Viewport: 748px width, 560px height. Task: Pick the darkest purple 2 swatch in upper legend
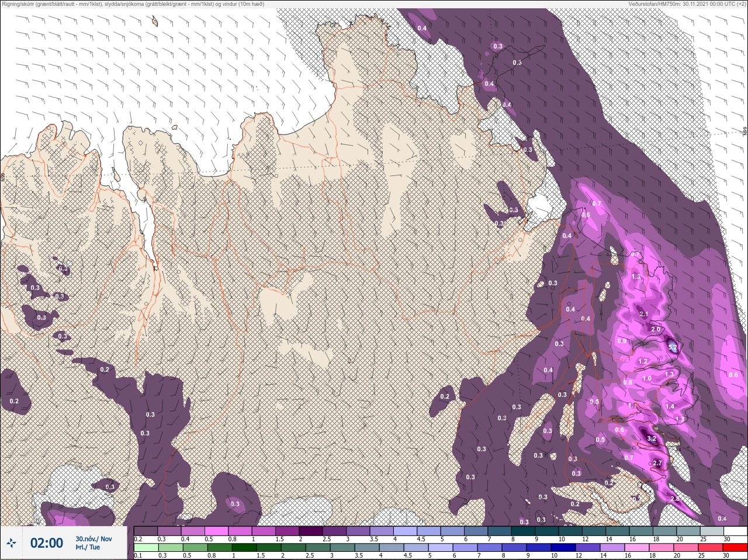click(x=311, y=531)
